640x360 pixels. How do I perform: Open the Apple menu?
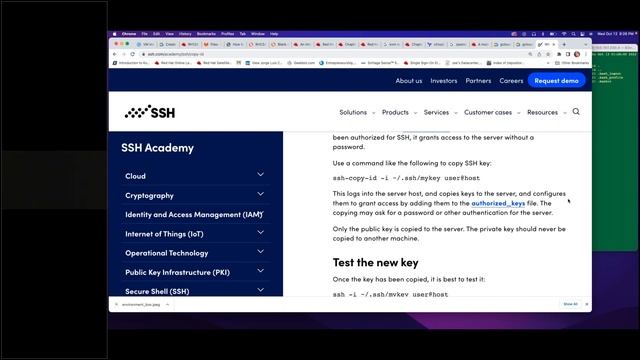coord(115,34)
